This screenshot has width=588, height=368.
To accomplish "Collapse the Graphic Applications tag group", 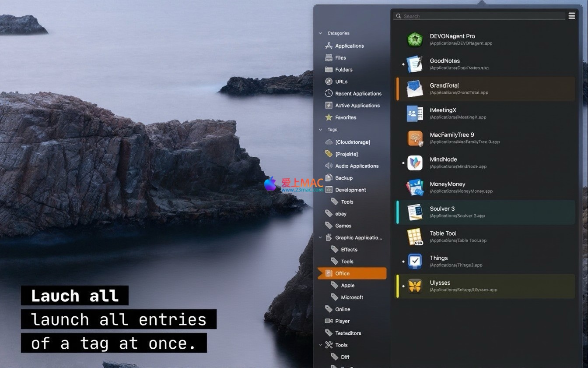I will point(320,238).
